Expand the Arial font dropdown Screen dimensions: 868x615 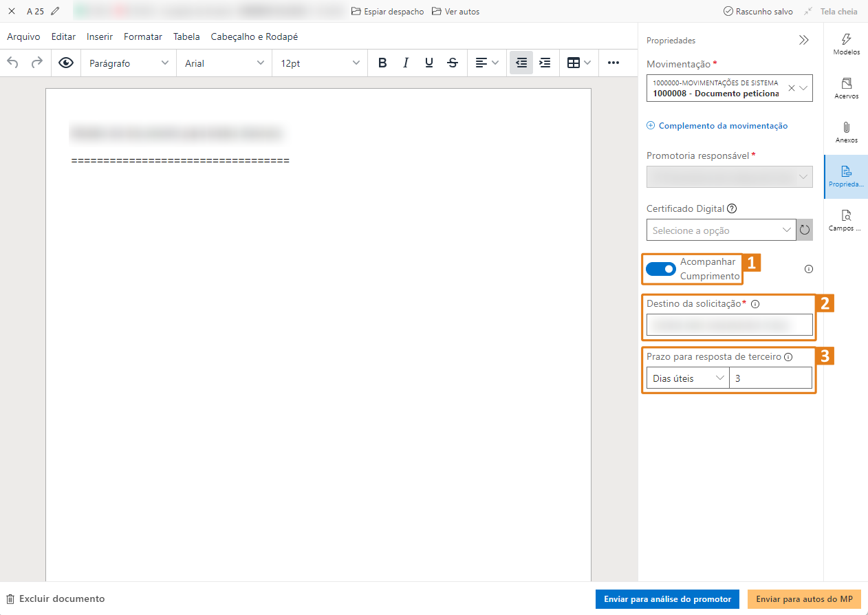[224, 63]
